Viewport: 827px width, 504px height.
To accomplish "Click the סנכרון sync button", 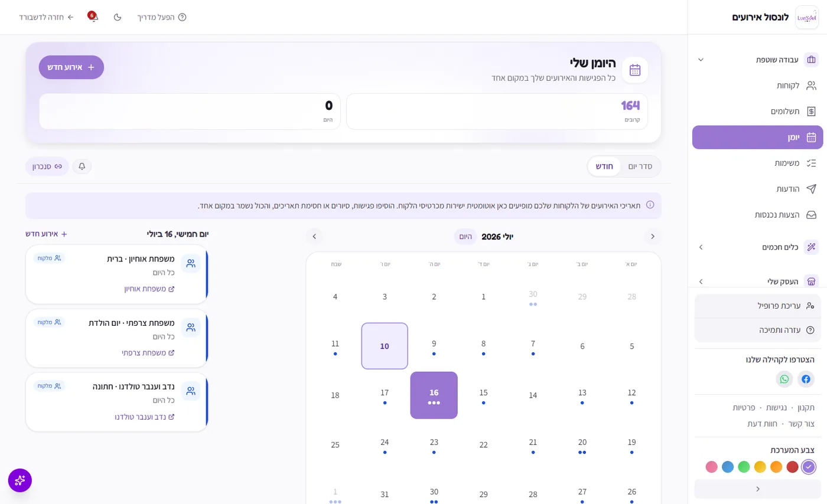I will tap(47, 166).
